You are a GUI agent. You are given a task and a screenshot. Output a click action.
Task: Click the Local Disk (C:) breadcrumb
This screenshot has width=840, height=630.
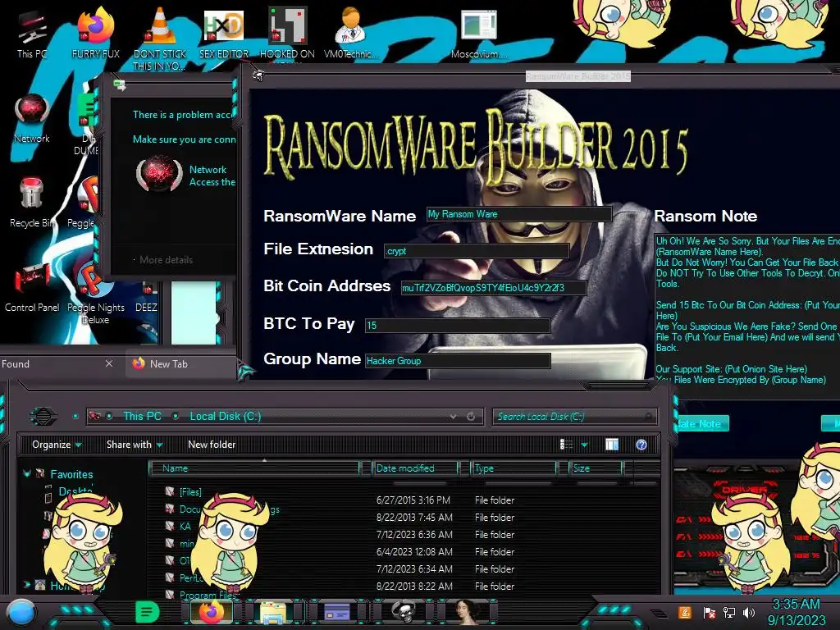(225, 416)
